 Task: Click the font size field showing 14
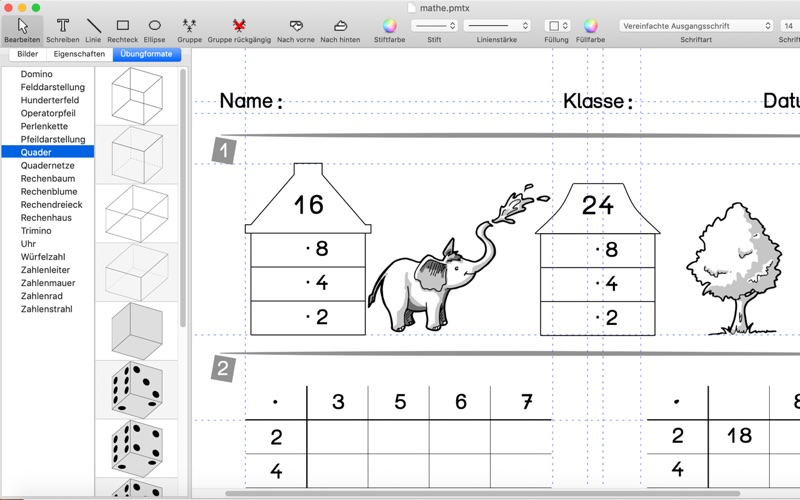(x=790, y=26)
